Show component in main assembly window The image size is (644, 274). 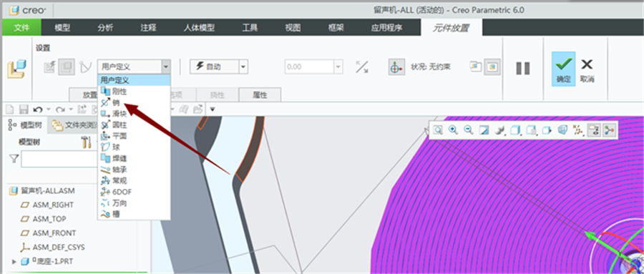pyautogui.click(x=492, y=67)
